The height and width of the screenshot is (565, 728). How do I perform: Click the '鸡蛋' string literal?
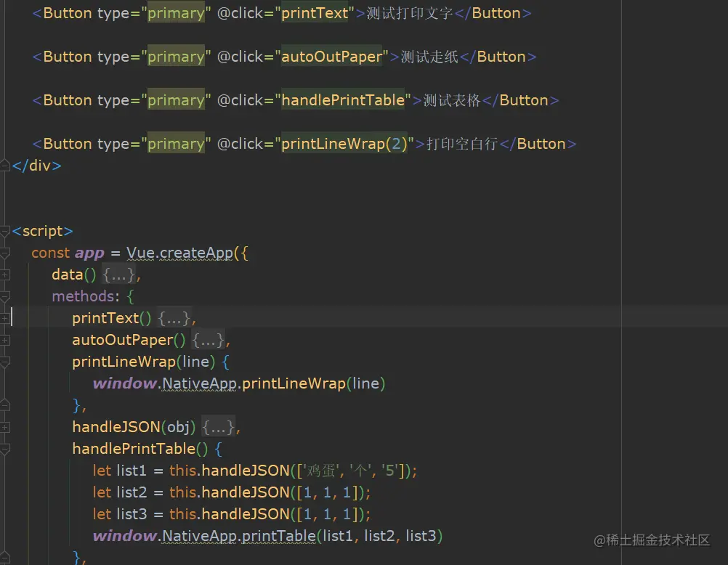[321, 471]
